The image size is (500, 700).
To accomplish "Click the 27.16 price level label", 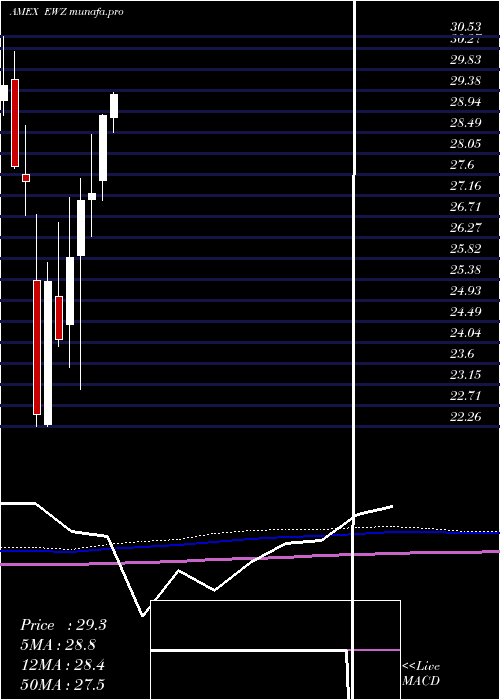I will [465, 186].
